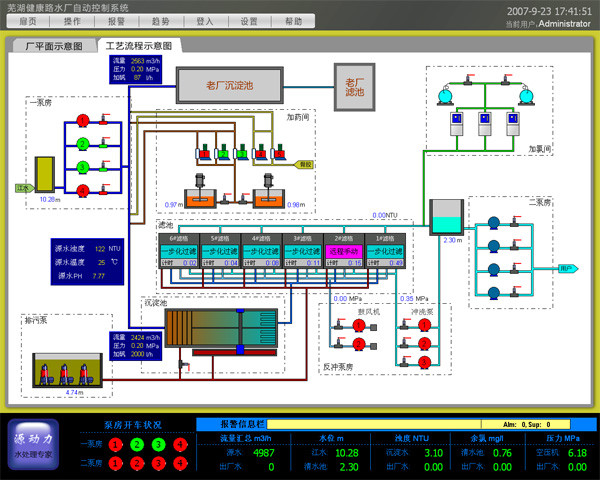The height and width of the screenshot is (480, 600).
Task: Switch to the 厂平面示意图 tab
Action: click(53, 46)
